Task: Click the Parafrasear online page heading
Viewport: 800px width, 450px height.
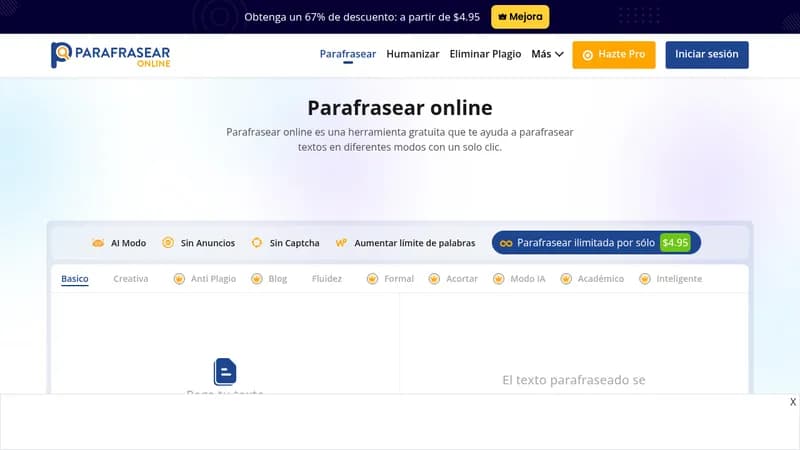Action: pos(400,108)
